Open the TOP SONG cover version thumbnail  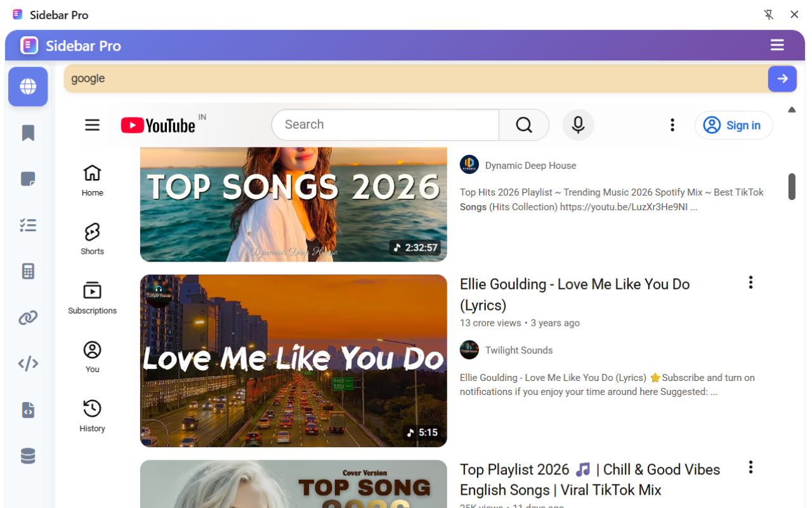294,484
